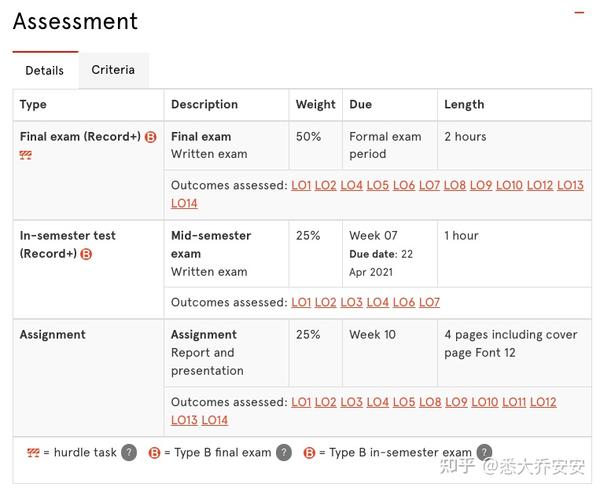Click LO13 link in Final exam outcomes

click(570, 185)
